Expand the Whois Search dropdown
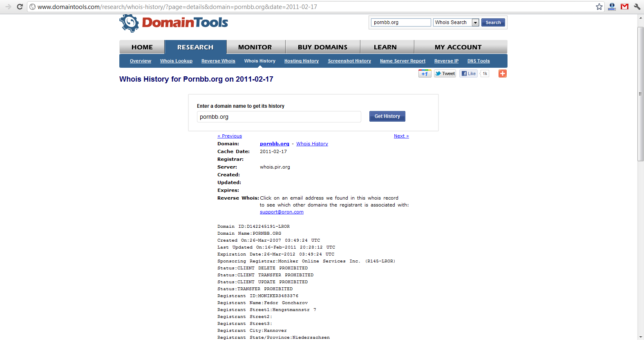 [x=475, y=22]
